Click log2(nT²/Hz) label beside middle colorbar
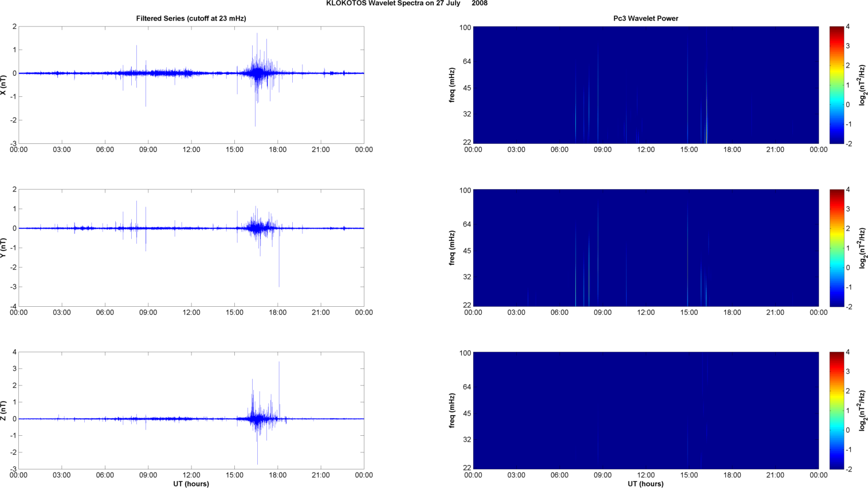Screen dimensions: 868x488 coord(861,248)
